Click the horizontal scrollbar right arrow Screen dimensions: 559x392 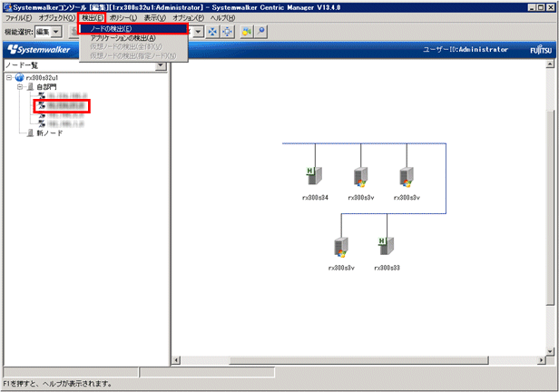[542, 360]
